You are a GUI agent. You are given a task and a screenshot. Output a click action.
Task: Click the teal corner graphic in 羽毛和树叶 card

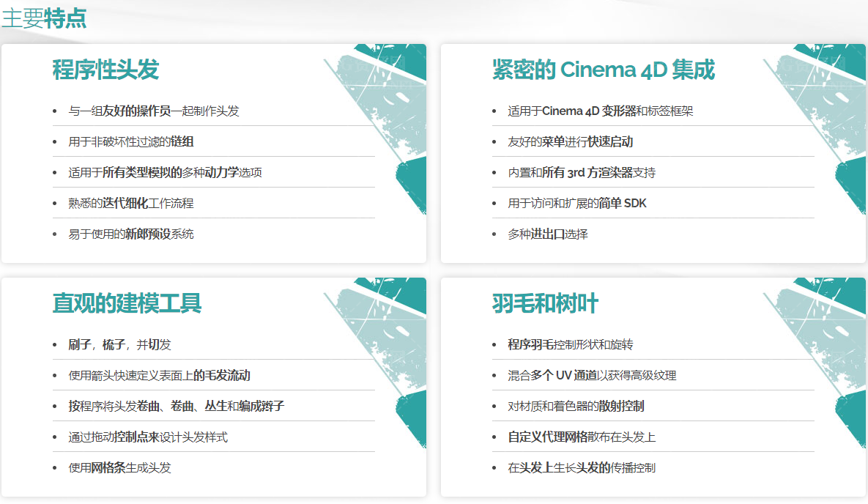coord(820,337)
